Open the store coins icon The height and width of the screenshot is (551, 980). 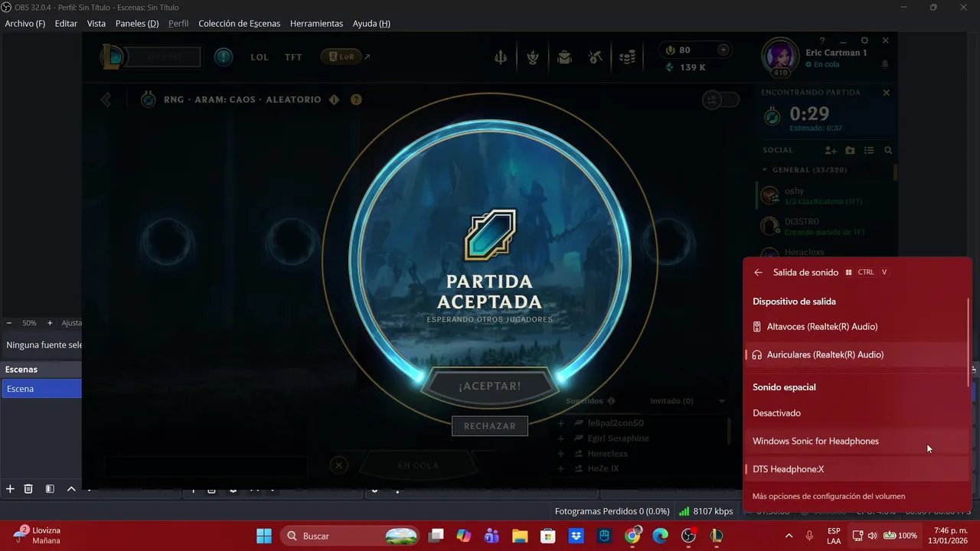tap(628, 57)
